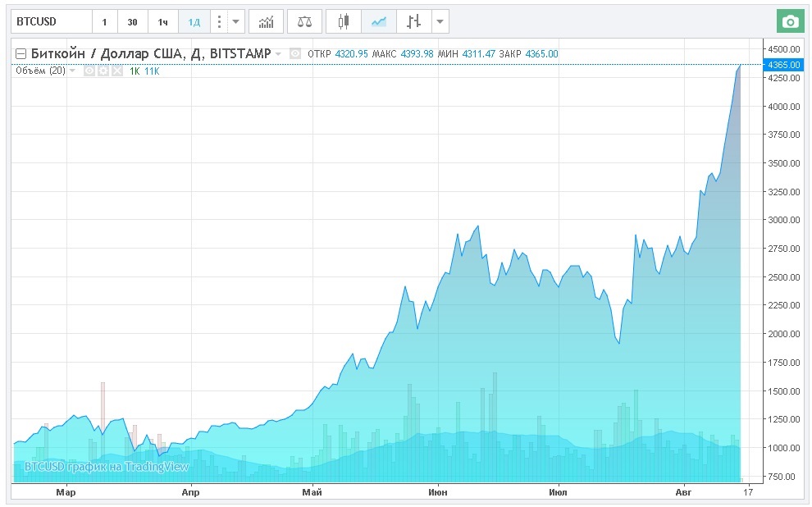Switch to 1ч hourly interval
Viewport: 812px width, 507px height.
point(163,22)
